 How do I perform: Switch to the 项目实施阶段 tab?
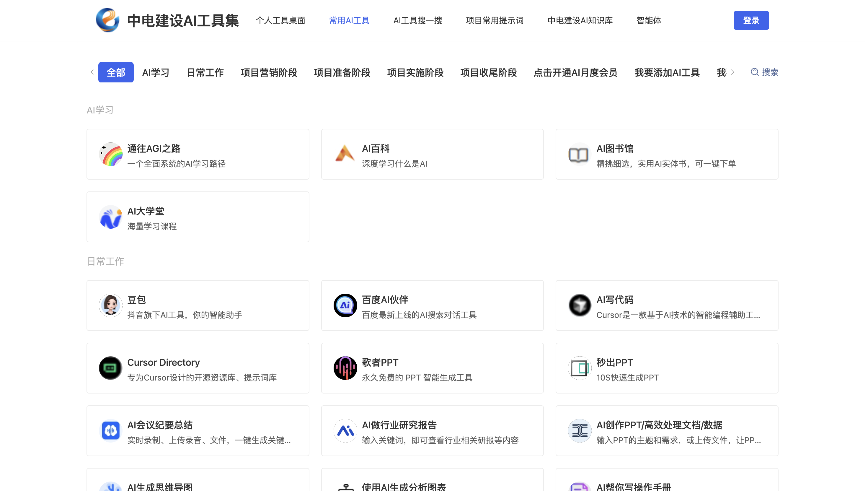417,73
